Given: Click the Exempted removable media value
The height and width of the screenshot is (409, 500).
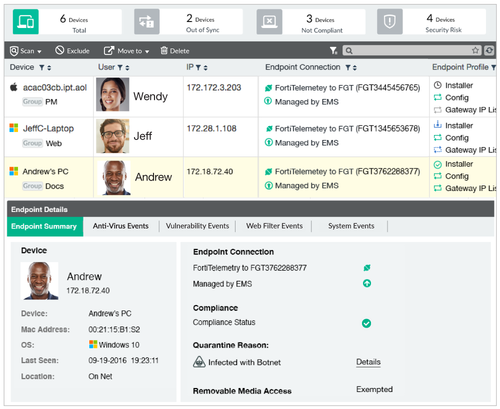Looking at the screenshot, I should [x=374, y=389].
